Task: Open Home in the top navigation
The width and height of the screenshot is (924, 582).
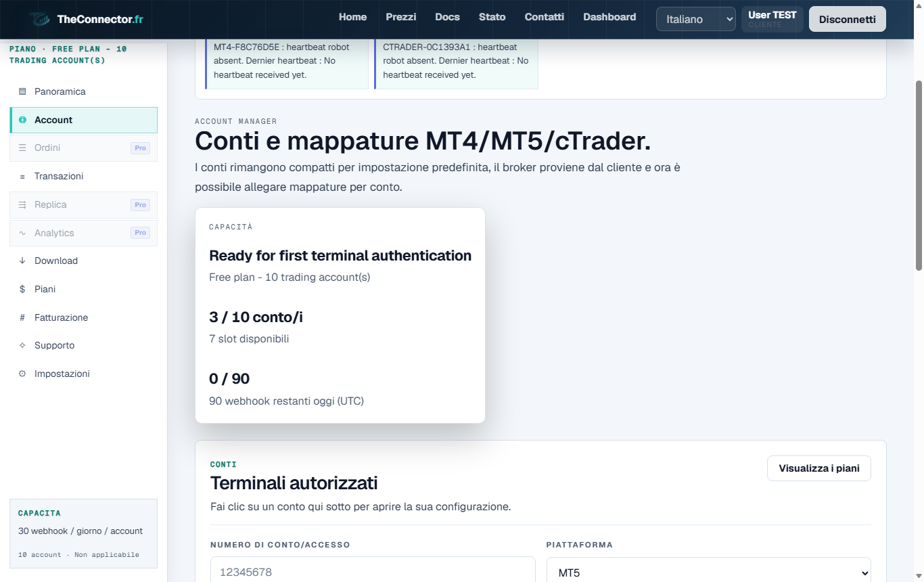Action: (x=352, y=17)
